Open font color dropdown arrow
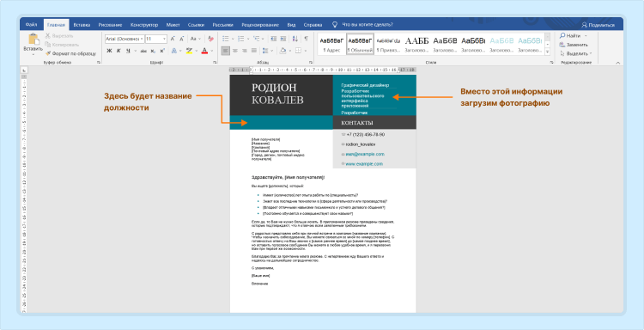This screenshot has width=644, height=330. (212, 51)
